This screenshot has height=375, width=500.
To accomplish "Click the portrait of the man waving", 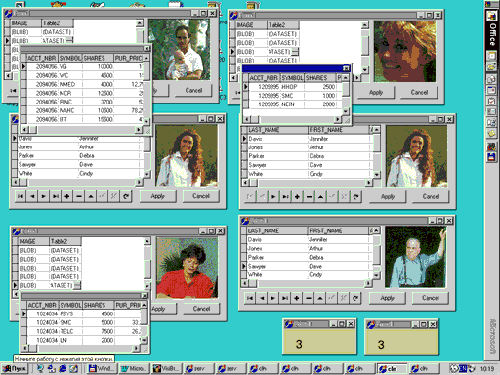I will point(415,257).
